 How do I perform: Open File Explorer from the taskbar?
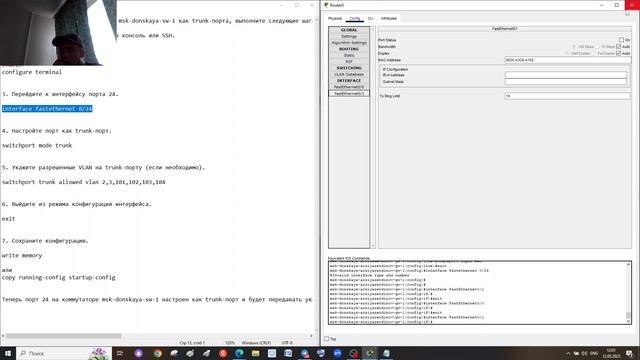point(256,353)
